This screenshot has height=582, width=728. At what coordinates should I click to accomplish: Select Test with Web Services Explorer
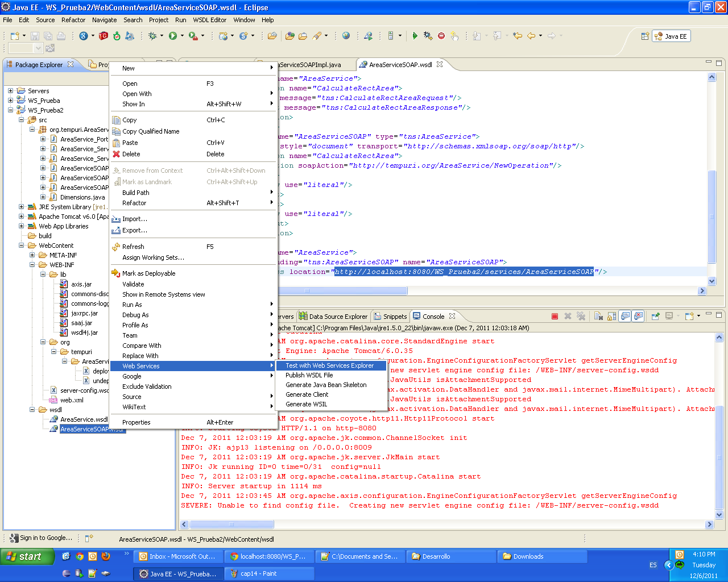click(x=331, y=365)
